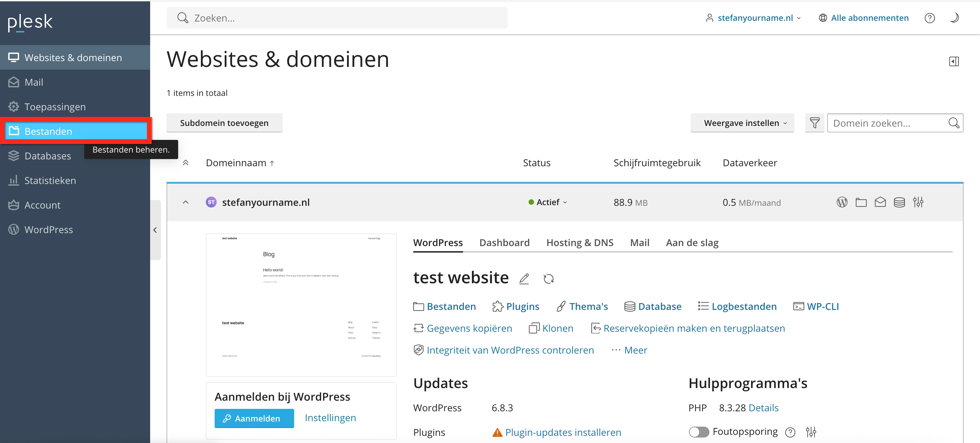980x443 pixels.
Task: Click the refresh icon next to test website
Action: pos(548,278)
